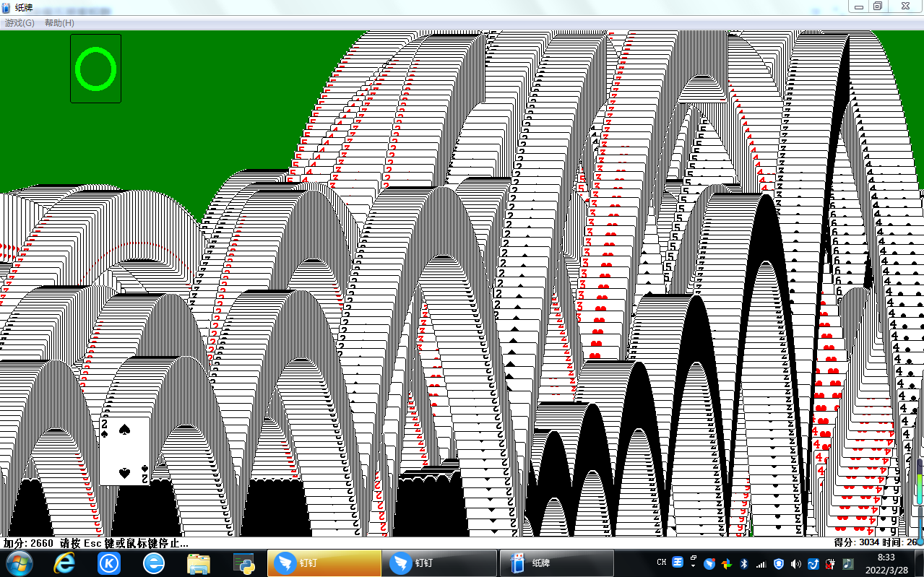Image resolution: width=924 pixels, height=577 pixels.
Task: Click the show desktop strip after the clock
Action: (919, 563)
